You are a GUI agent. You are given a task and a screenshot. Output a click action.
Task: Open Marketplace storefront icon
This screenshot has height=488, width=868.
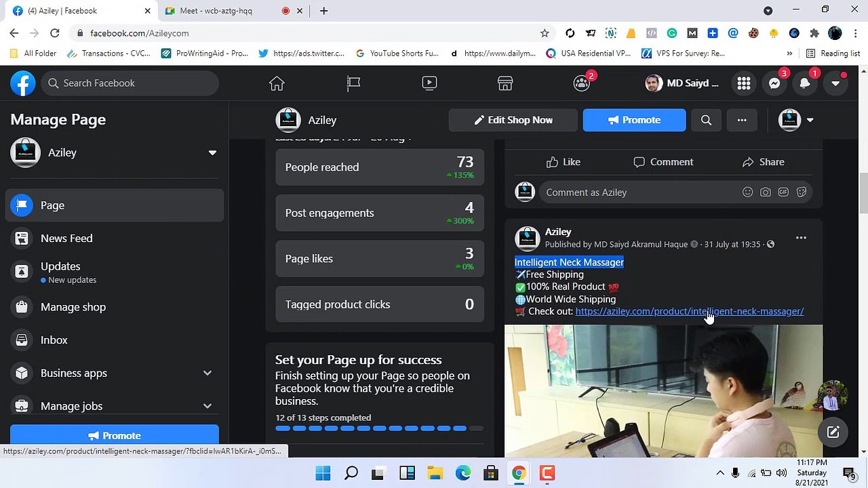coord(505,83)
